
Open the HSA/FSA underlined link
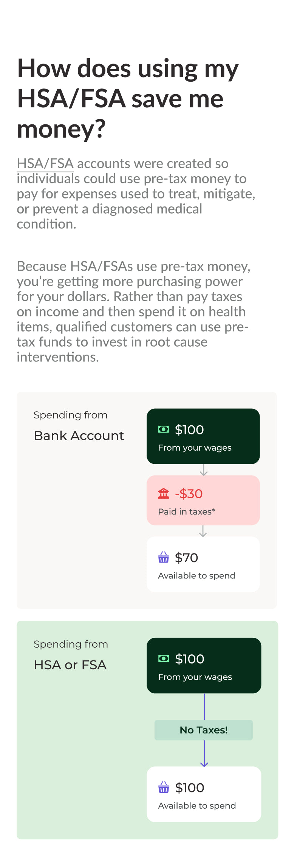click(x=45, y=164)
